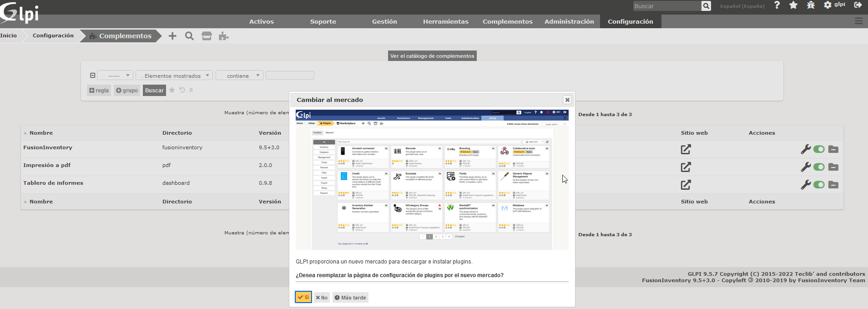Open the help question mark icon
Screen dimensions: 868x309
tap(777, 5)
